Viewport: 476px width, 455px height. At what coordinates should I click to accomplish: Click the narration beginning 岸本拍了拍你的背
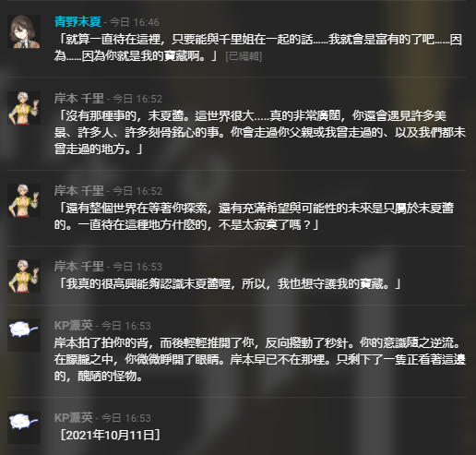click(260, 359)
